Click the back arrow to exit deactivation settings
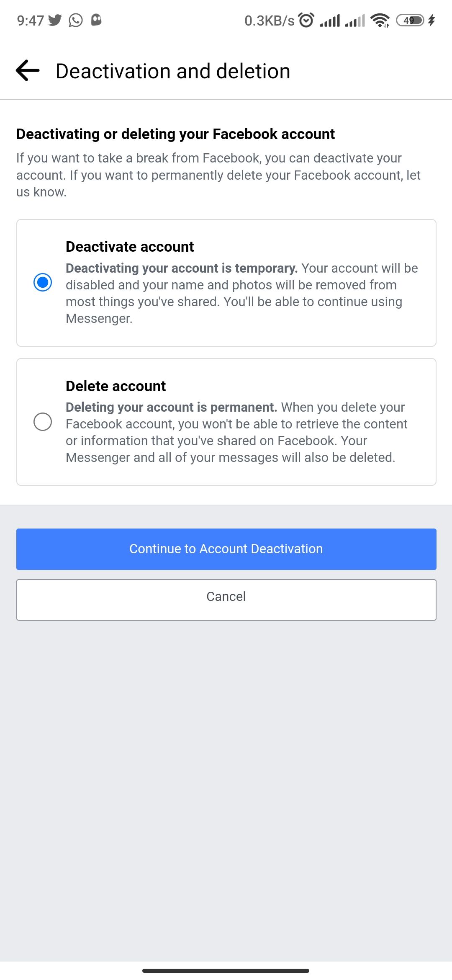This screenshot has width=452, height=980. coord(27,70)
